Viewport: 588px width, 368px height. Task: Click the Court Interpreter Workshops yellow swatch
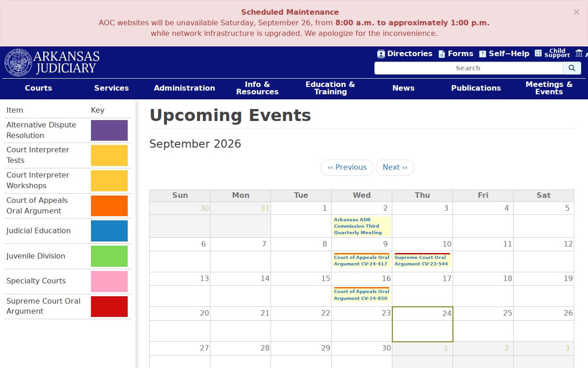tap(109, 181)
